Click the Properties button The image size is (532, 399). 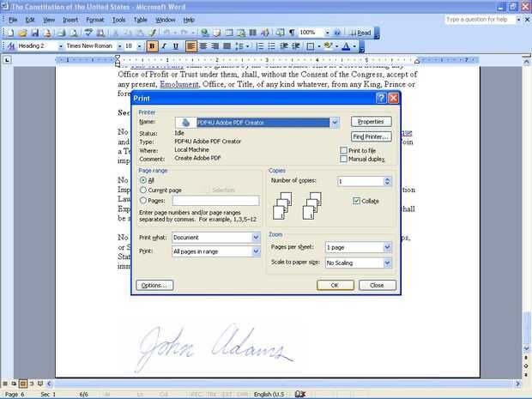tap(371, 122)
